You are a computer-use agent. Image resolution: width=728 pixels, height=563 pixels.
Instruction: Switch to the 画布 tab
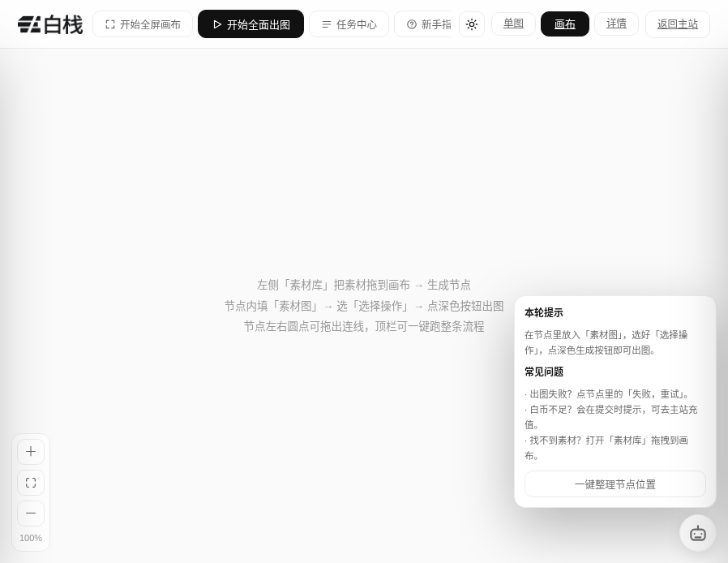(x=565, y=24)
